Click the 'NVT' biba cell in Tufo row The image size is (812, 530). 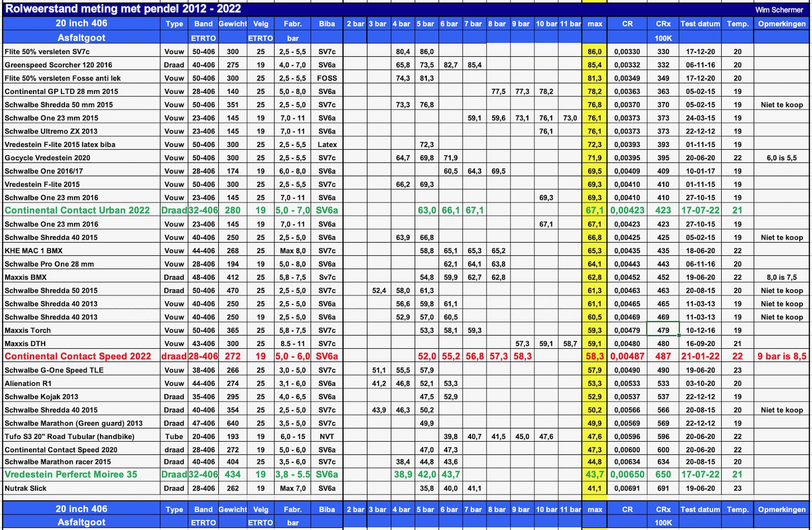327,437
